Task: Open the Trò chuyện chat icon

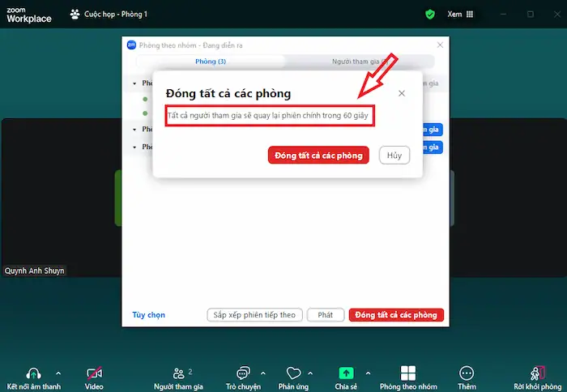Action: [242, 373]
